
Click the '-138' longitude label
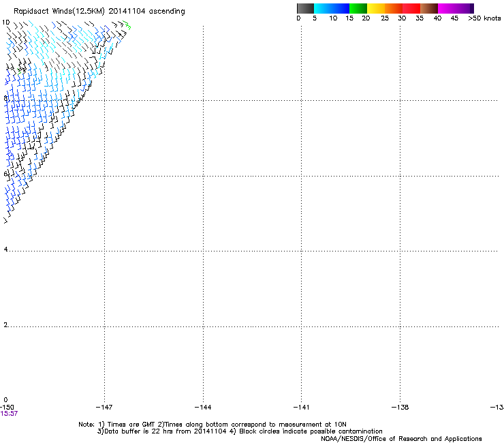tap(400, 408)
